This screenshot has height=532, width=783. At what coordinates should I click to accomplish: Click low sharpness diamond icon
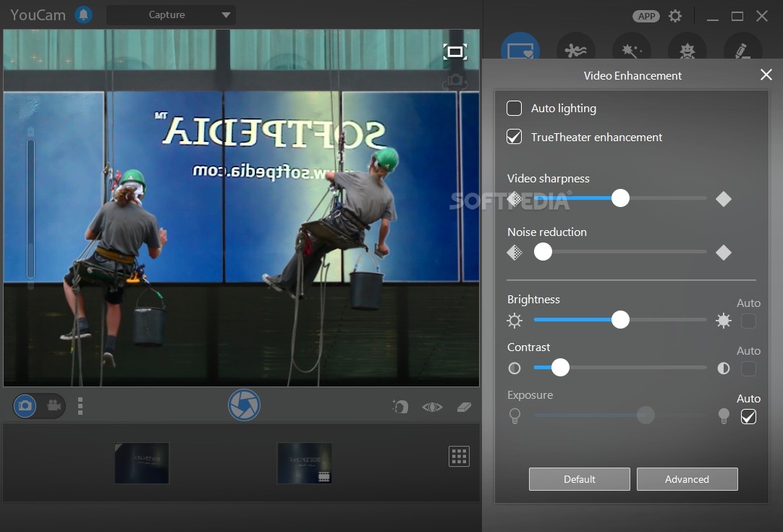pos(515,199)
